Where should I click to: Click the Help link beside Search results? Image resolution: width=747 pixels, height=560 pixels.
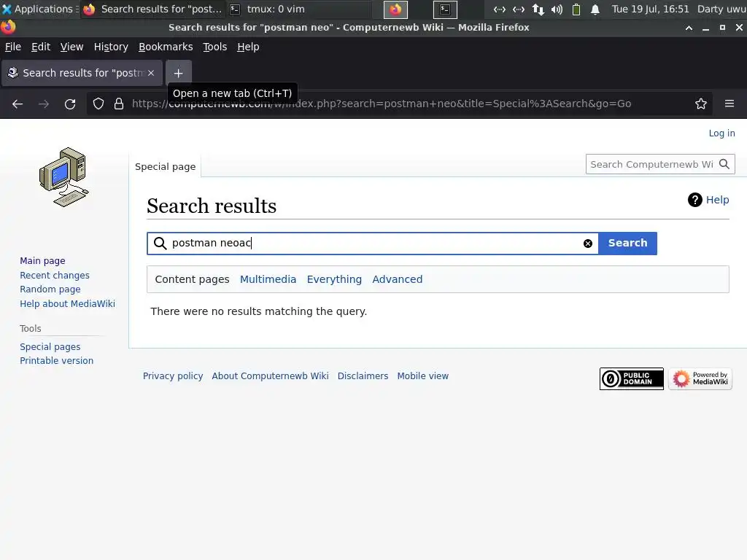(x=717, y=200)
